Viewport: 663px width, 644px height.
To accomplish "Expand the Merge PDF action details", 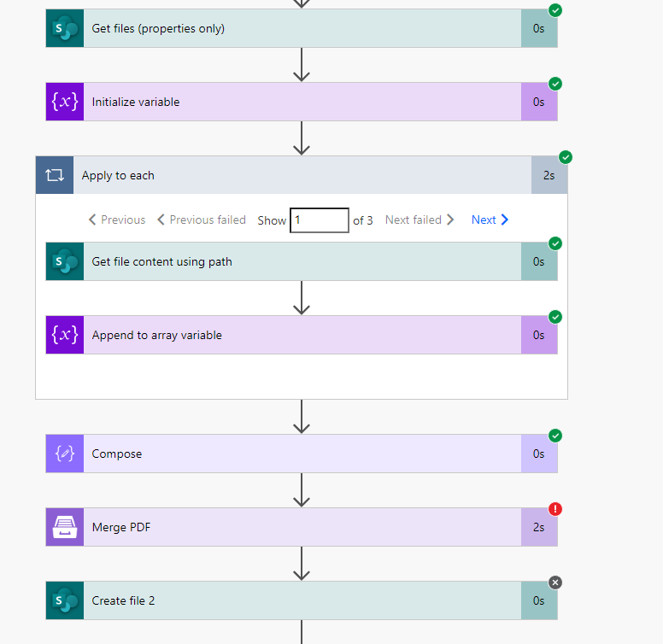I will point(299,527).
